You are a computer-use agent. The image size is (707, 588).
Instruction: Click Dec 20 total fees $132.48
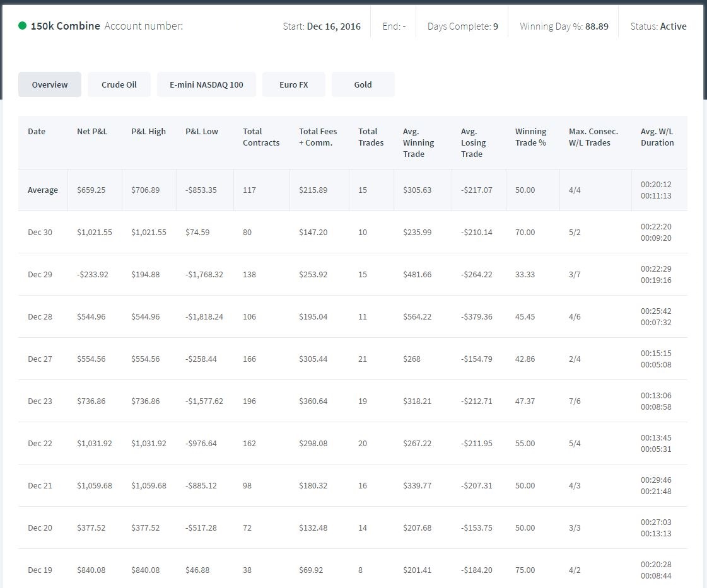(313, 527)
